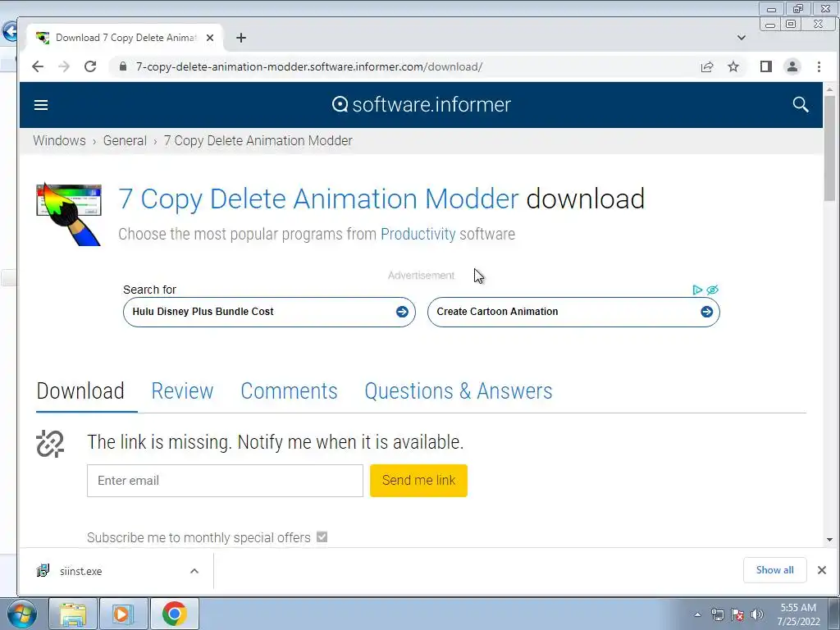Viewport: 840px width, 630px height.
Task: Click siinst.exe download item
Action: click(116, 571)
